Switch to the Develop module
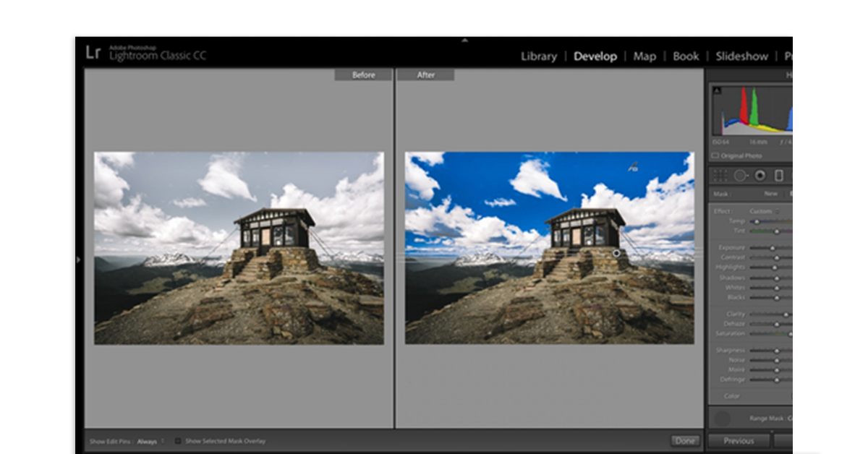The height and width of the screenshot is (454, 868). pos(595,56)
